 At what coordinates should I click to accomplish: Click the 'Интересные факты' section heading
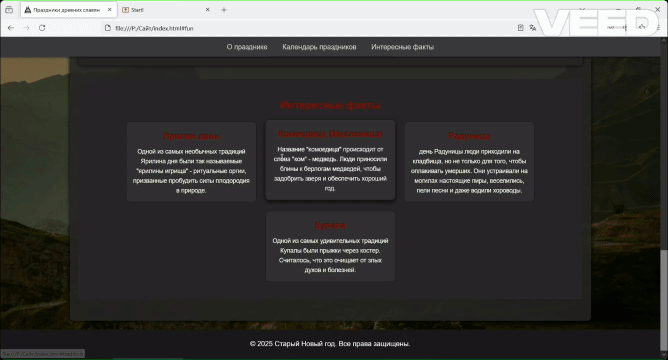click(x=330, y=105)
